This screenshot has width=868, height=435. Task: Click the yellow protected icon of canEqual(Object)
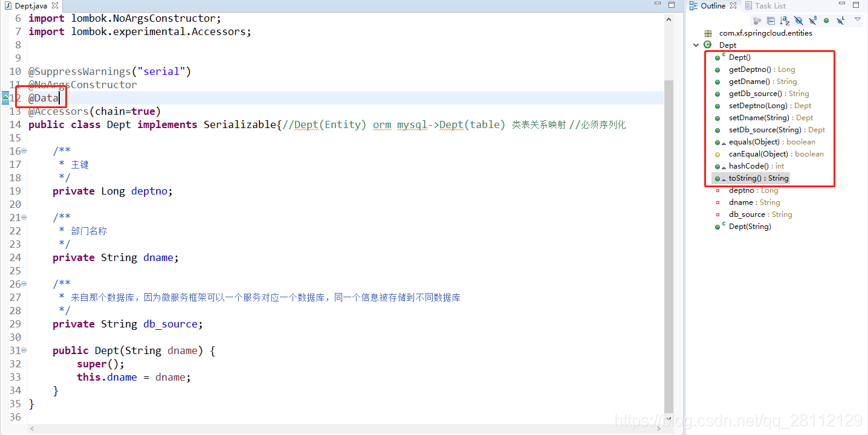pos(717,155)
